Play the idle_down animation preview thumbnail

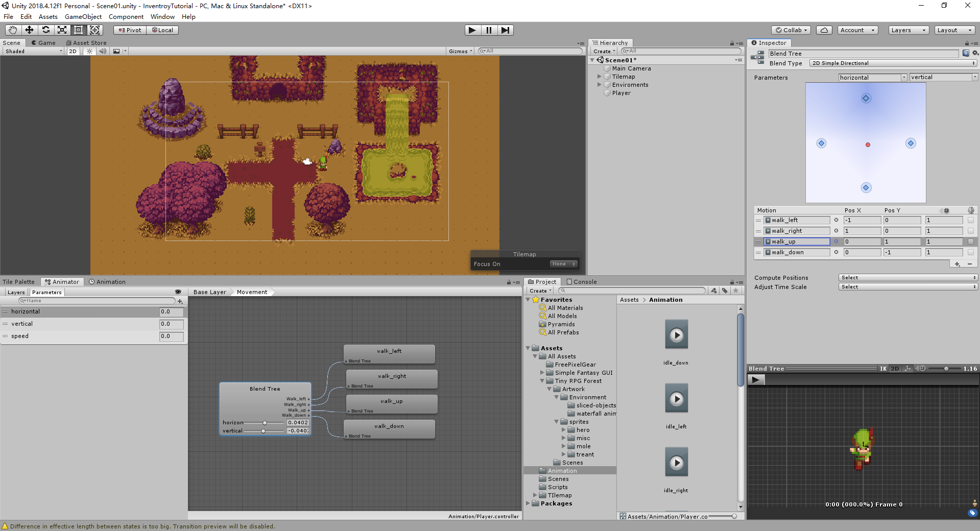click(676, 334)
